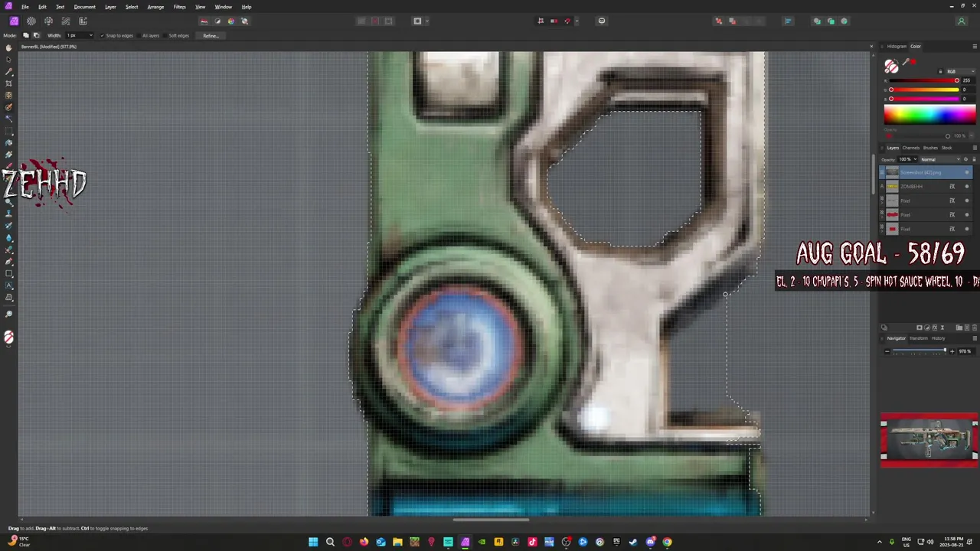Select the Pen tool
This screenshot has width=980, height=551.
tap(9, 261)
